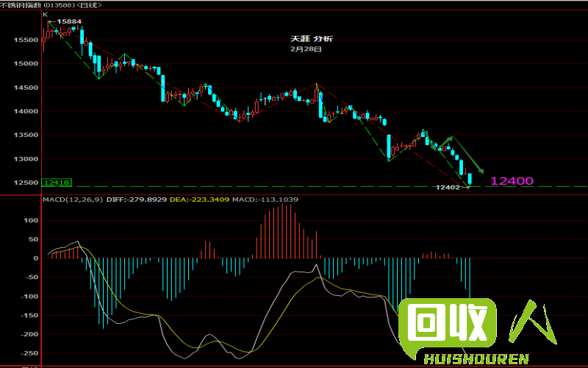Click the 12402 low price label

pos(448,187)
